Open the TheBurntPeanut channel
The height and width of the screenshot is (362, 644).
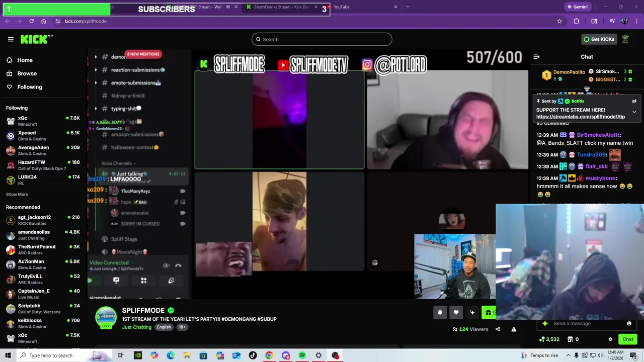(43, 249)
